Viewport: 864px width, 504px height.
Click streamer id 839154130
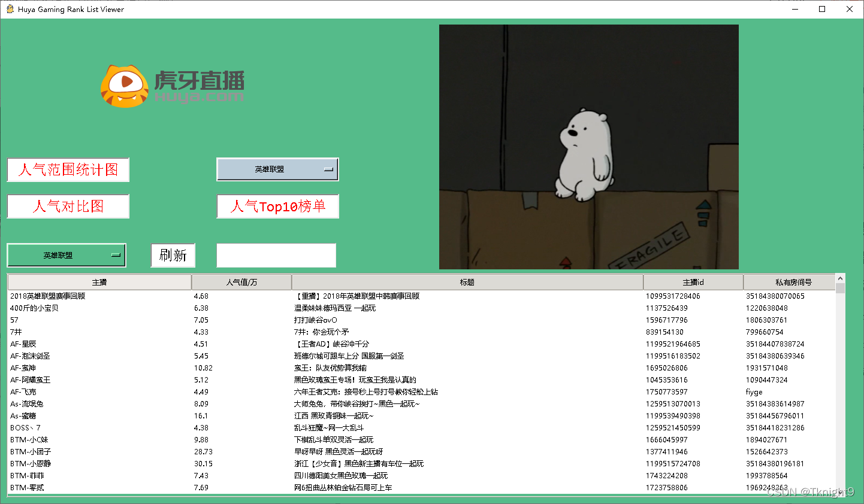click(664, 332)
